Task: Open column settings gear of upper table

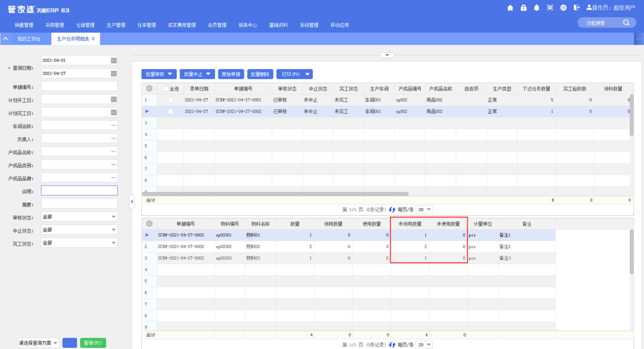Action: tap(149, 88)
